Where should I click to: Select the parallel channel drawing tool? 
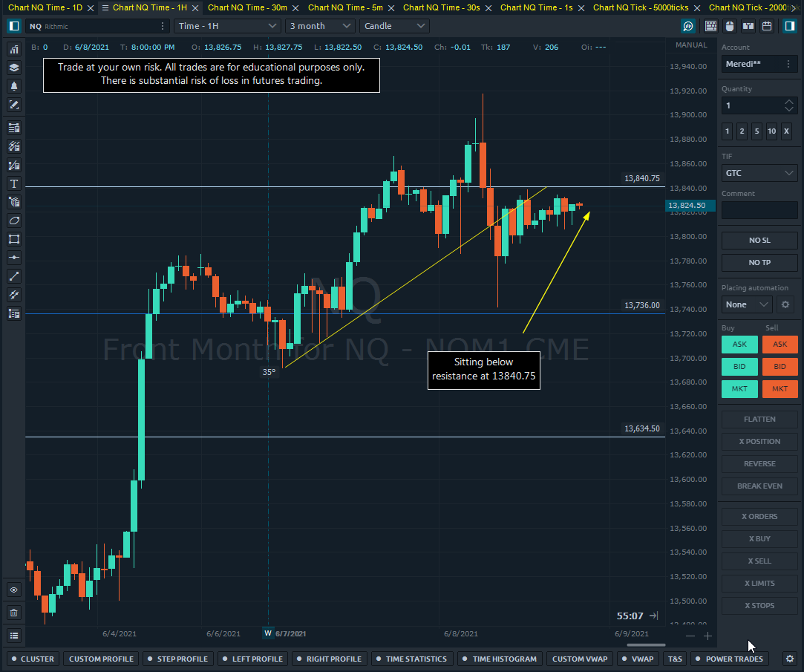[14, 295]
